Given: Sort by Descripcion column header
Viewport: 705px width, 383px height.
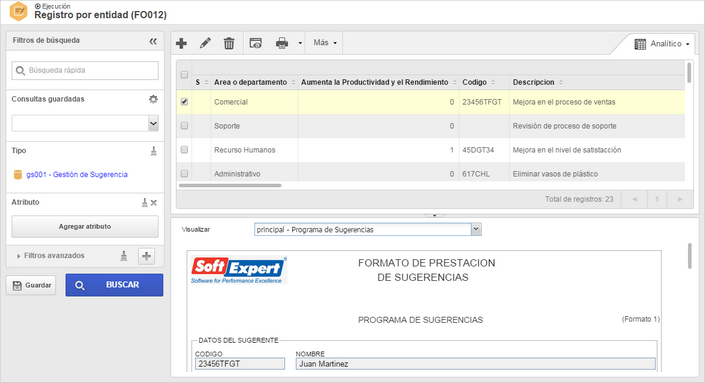Looking at the screenshot, I should (x=538, y=82).
